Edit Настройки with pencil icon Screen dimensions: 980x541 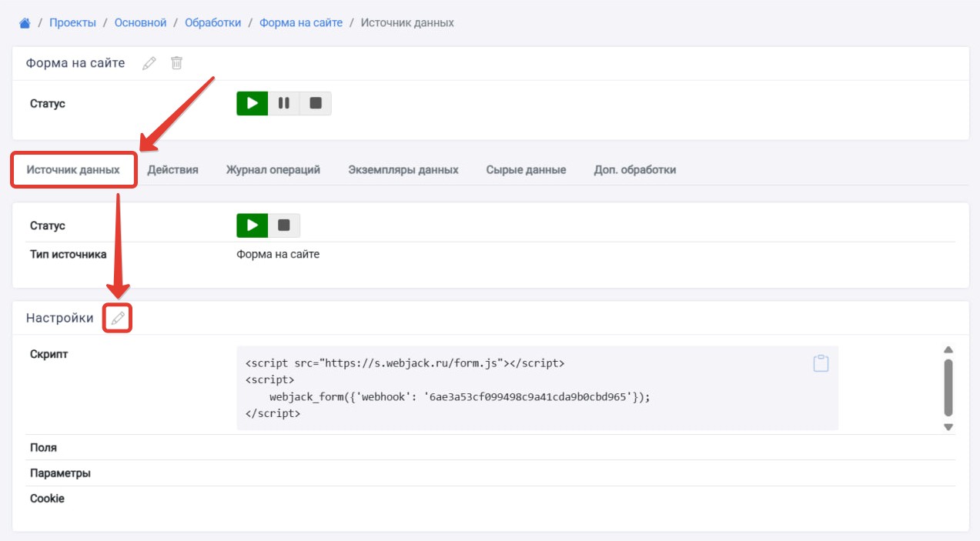coord(117,318)
